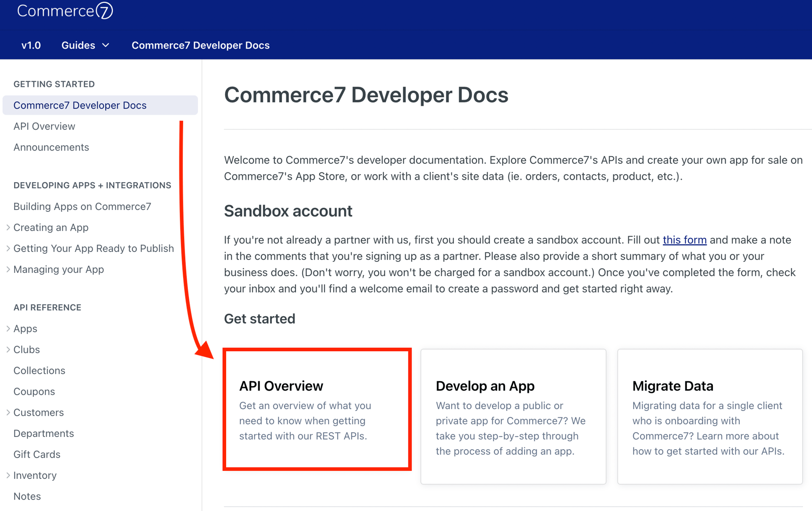Image resolution: width=812 pixels, height=511 pixels.
Task: Select the v1.0 version label
Action: pos(31,45)
